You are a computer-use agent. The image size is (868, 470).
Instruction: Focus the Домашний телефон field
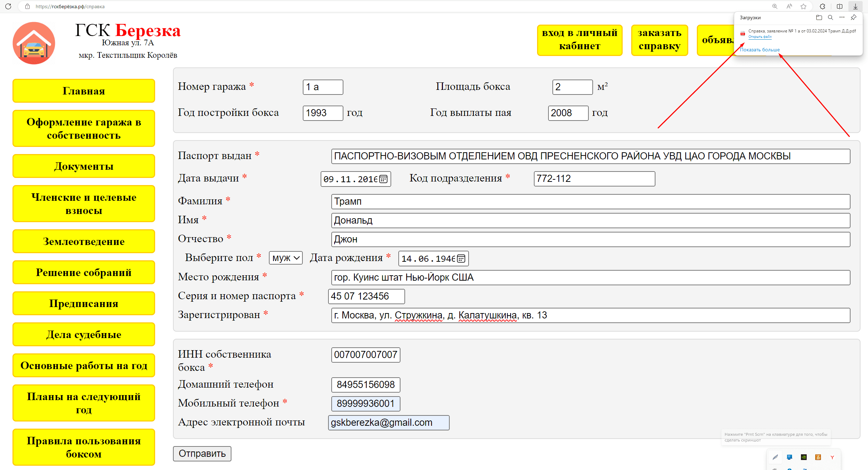(366, 385)
